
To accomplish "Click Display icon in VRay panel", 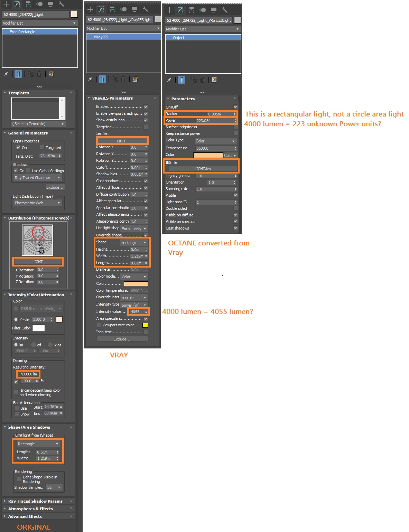I will tap(134, 9).
